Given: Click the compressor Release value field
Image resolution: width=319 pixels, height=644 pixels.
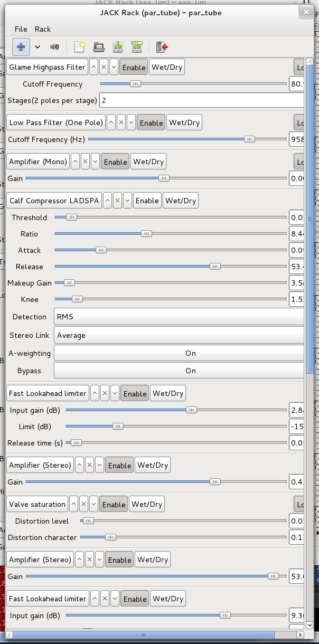Looking at the screenshot, I should pyautogui.click(x=297, y=266).
